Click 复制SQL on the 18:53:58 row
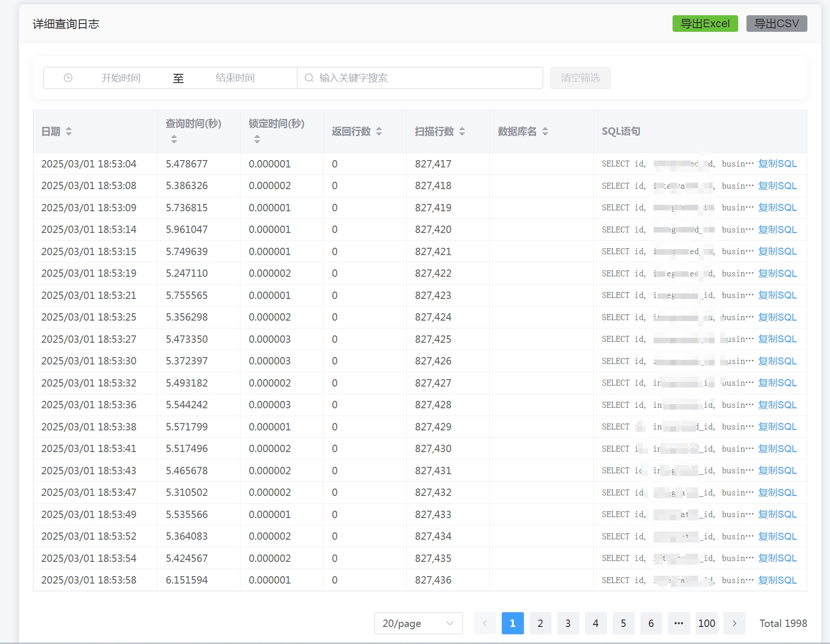Viewport: 830px width, 644px height. [x=777, y=580]
